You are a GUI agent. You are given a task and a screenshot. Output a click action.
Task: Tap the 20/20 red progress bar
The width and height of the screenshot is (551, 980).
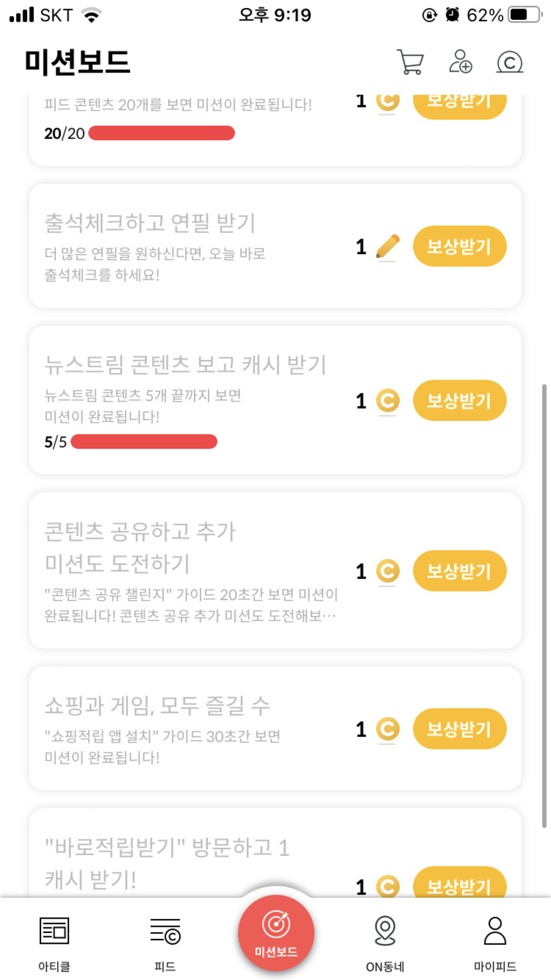[x=161, y=133]
